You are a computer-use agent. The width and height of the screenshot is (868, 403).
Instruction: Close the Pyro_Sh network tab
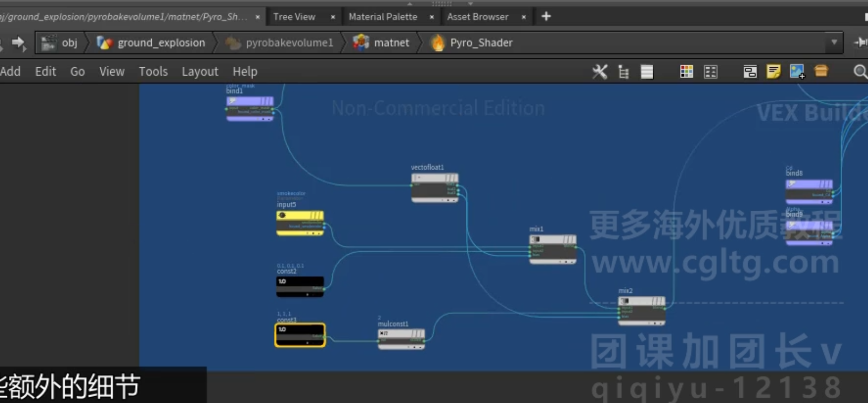click(x=257, y=17)
